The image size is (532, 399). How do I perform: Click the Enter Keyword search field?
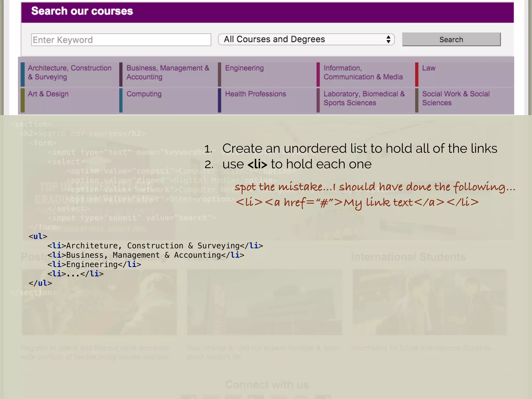pos(121,40)
